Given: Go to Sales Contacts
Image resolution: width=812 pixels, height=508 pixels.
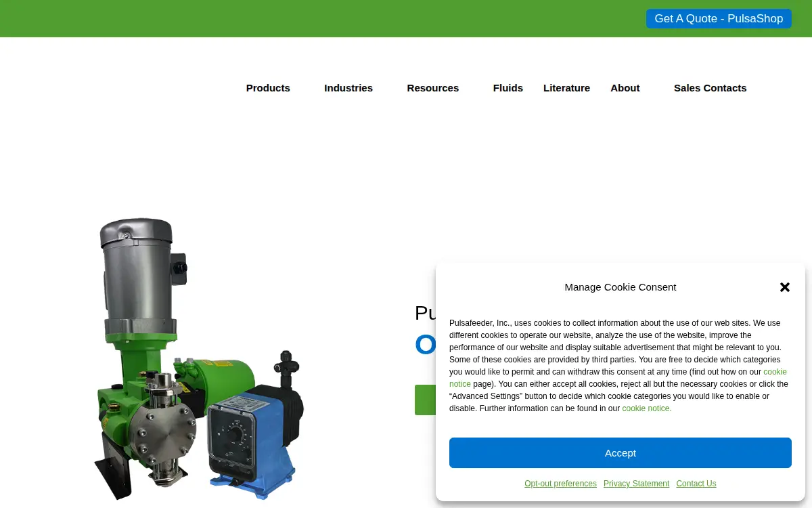Looking at the screenshot, I should 710,88.
